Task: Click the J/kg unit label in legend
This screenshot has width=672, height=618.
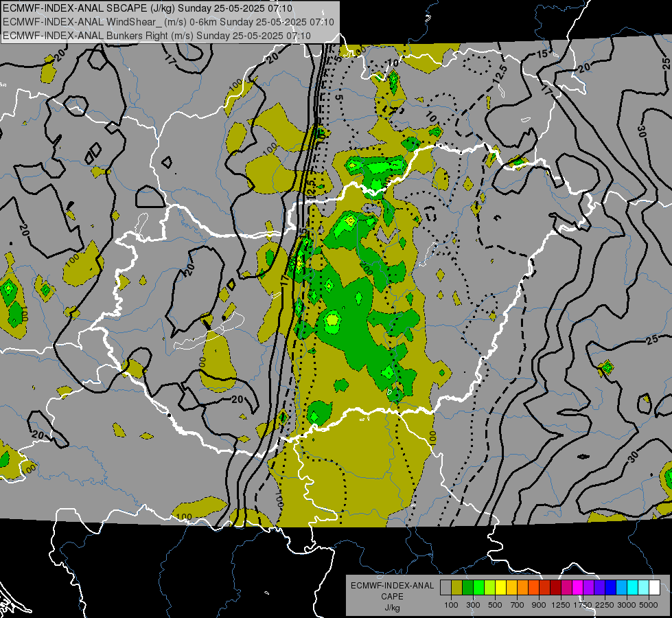Action: pos(392,608)
